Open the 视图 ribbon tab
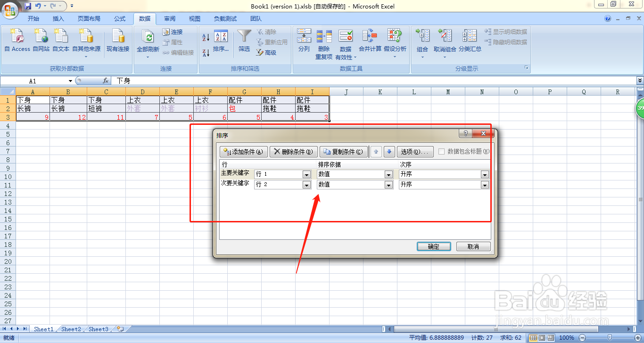The image size is (644, 343). (195, 19)
